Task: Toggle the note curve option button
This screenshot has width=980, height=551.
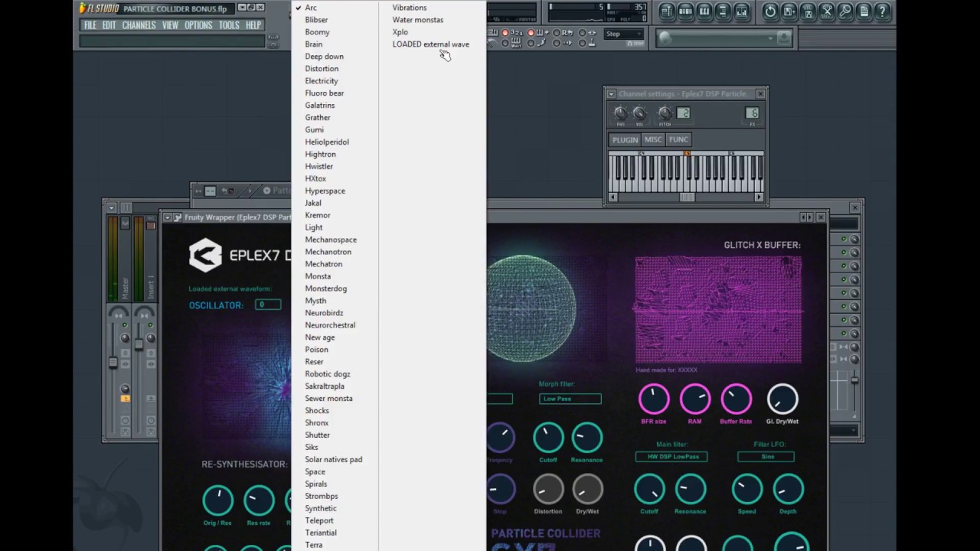Action: click(538, 44)
